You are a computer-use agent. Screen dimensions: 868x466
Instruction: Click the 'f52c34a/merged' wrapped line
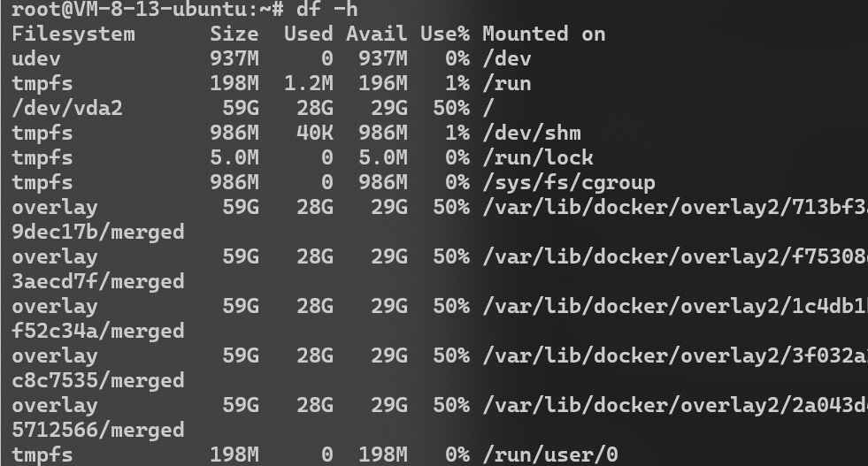(x=98, y=331)
